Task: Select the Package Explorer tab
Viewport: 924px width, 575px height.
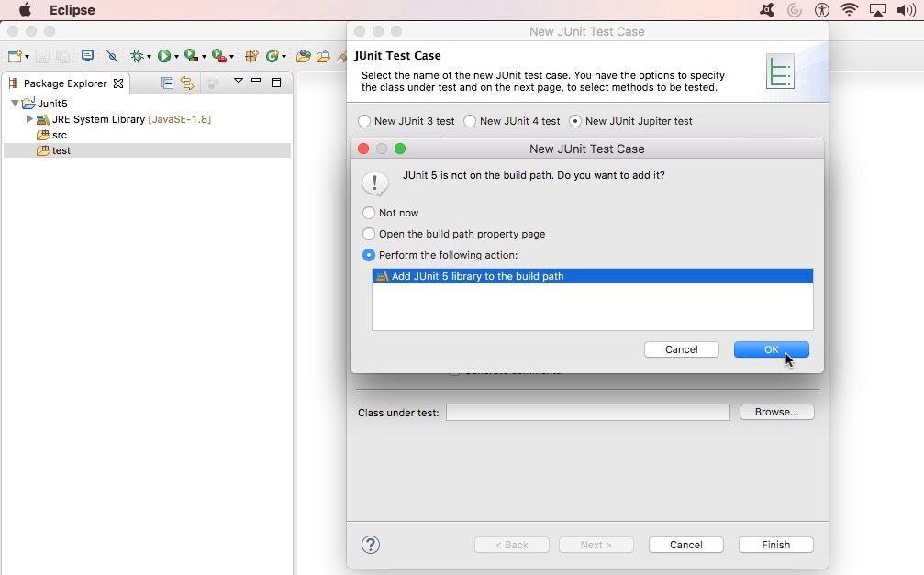Action: coord(65,83)
